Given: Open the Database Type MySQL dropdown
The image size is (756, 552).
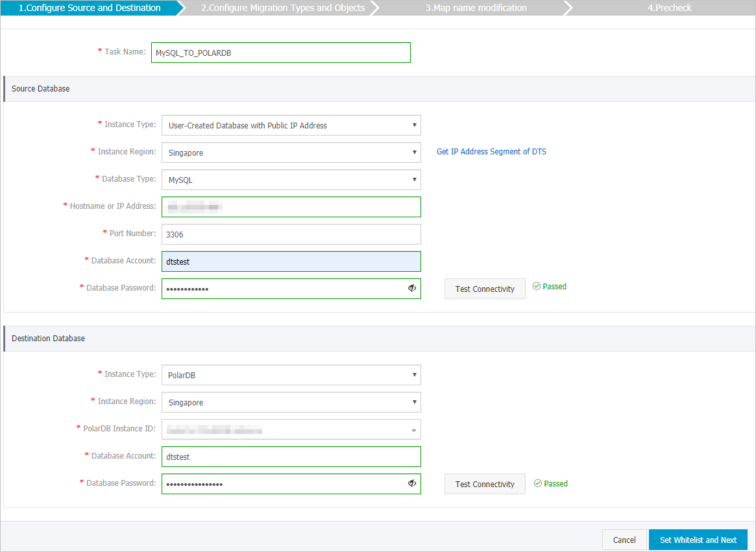Looking at the screenshot, I should click(291, 180).
